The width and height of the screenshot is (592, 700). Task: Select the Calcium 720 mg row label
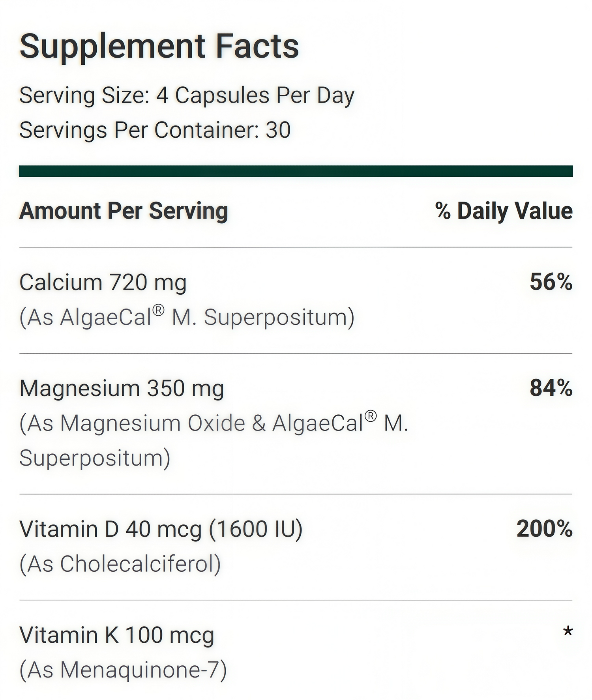point(103,283)
